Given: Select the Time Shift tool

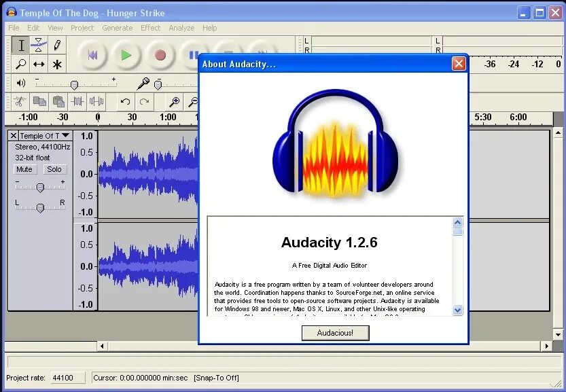Looking at the screenshot, I should tap(39, 65).
